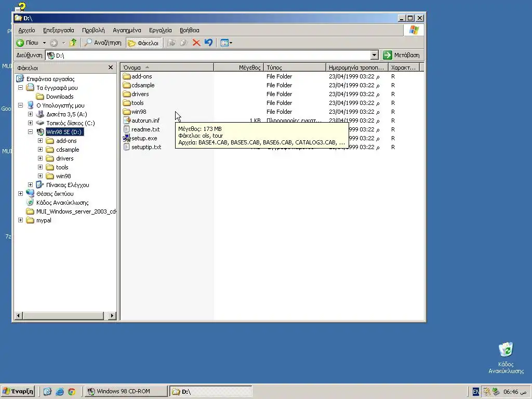Select Κάδος Ανακύκλωσης in the tree
The image size is (532, 399).
click(62, 203)
